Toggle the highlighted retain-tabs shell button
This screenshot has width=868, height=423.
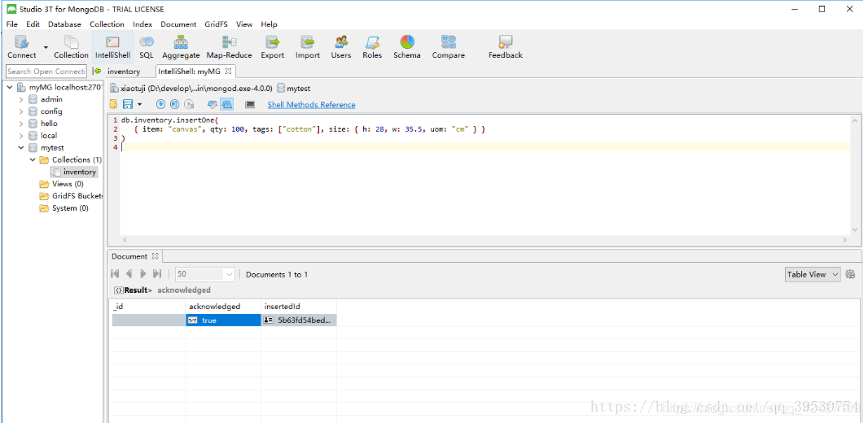tap(227, 104)
